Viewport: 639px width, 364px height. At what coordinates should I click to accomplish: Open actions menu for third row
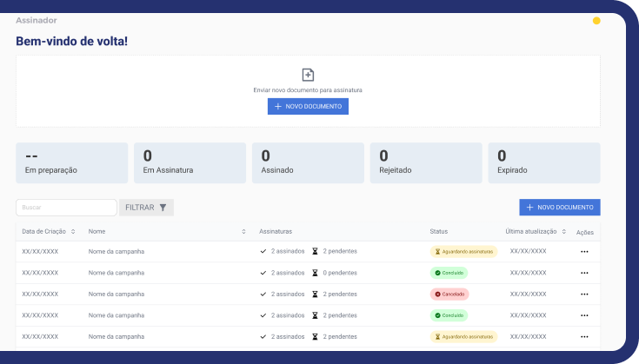click(x=584, y=295)
